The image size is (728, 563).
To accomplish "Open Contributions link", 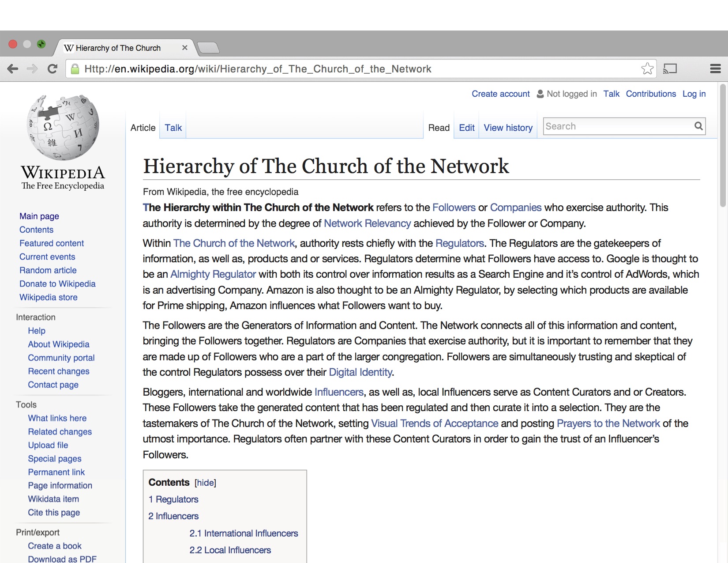I will click(x=651, y=94).
